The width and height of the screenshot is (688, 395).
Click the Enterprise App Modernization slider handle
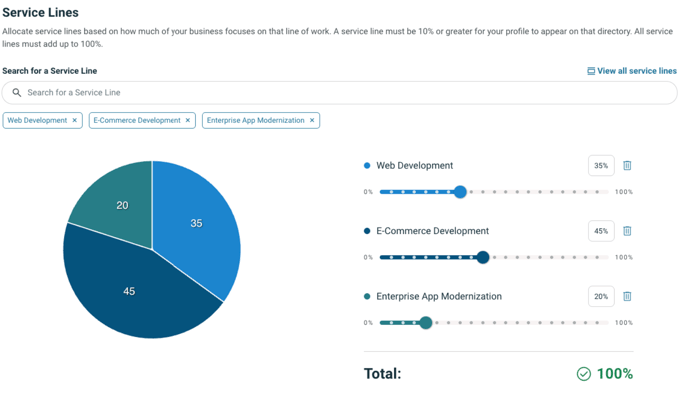[426, 323]
